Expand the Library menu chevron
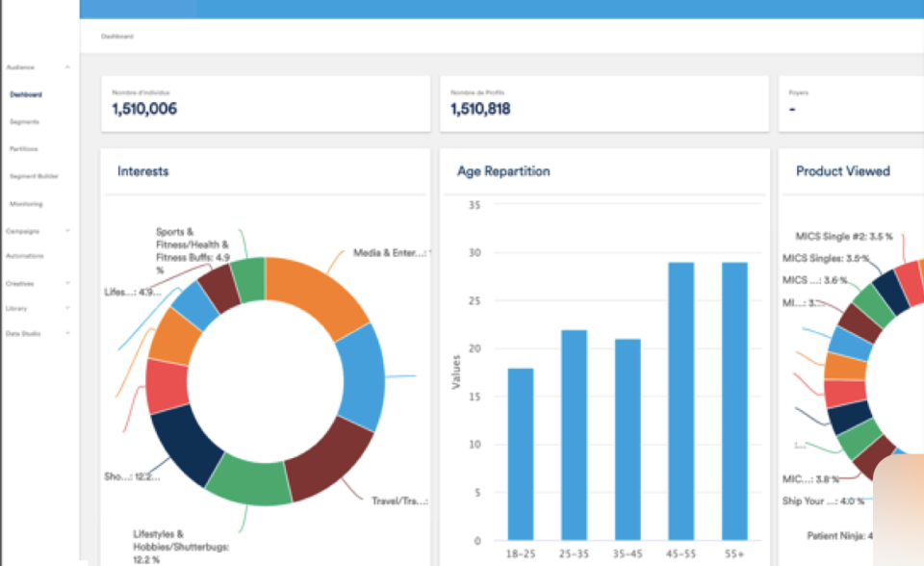 67,308
